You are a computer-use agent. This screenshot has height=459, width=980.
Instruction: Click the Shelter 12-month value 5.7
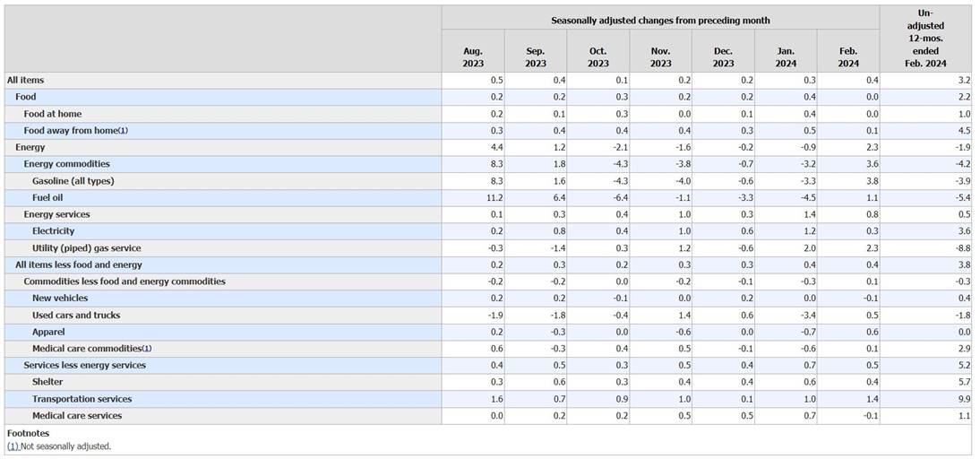(x=964, y=382)
